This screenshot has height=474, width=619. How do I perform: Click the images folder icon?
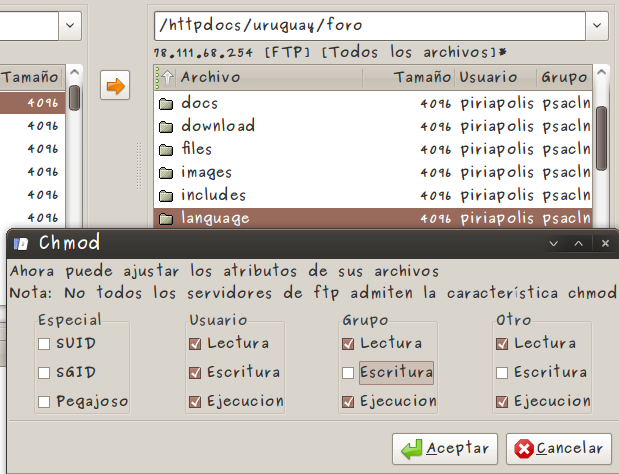(x=166, y=172)
